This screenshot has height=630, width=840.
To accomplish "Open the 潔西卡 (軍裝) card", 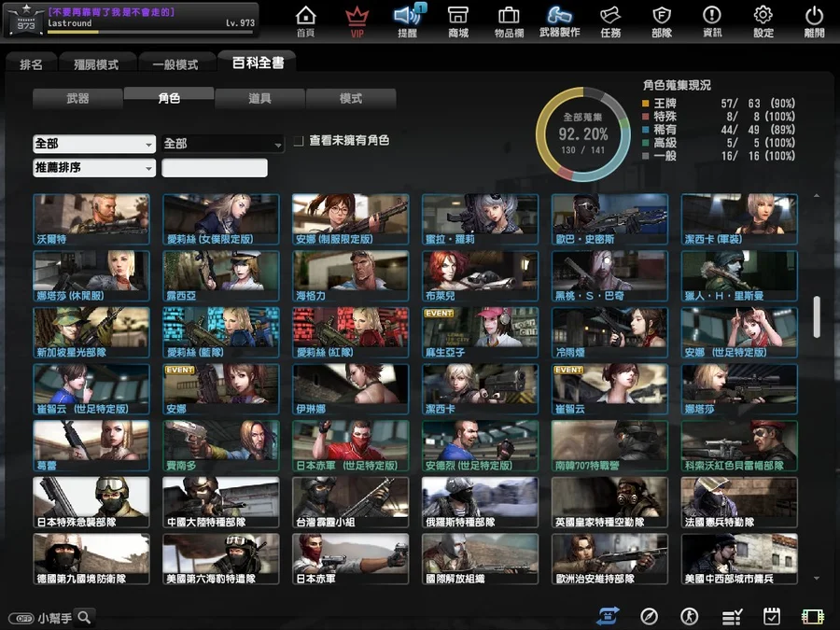I will coord(739,219).
